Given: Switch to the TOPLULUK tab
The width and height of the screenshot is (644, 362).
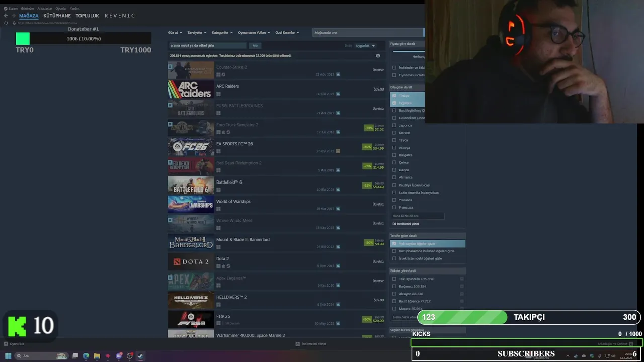Looking at the screenshot, I should [x=87, y=16].
